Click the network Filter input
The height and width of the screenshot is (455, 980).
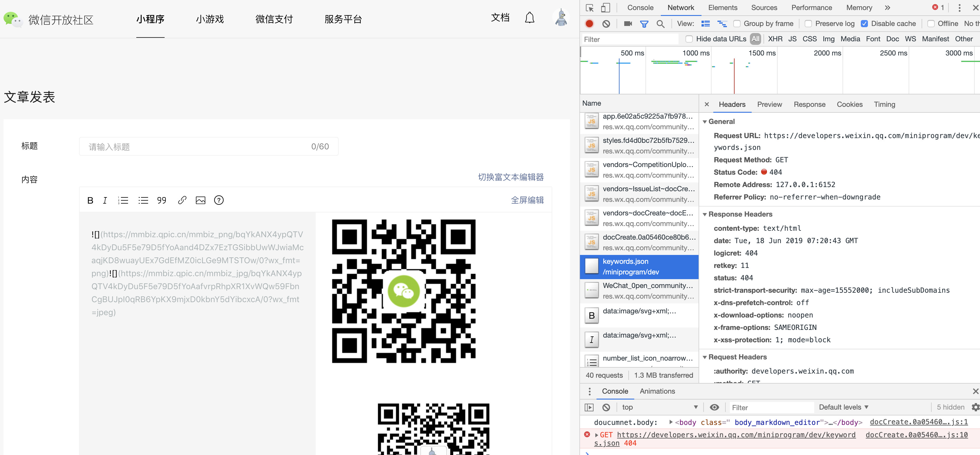630,40
